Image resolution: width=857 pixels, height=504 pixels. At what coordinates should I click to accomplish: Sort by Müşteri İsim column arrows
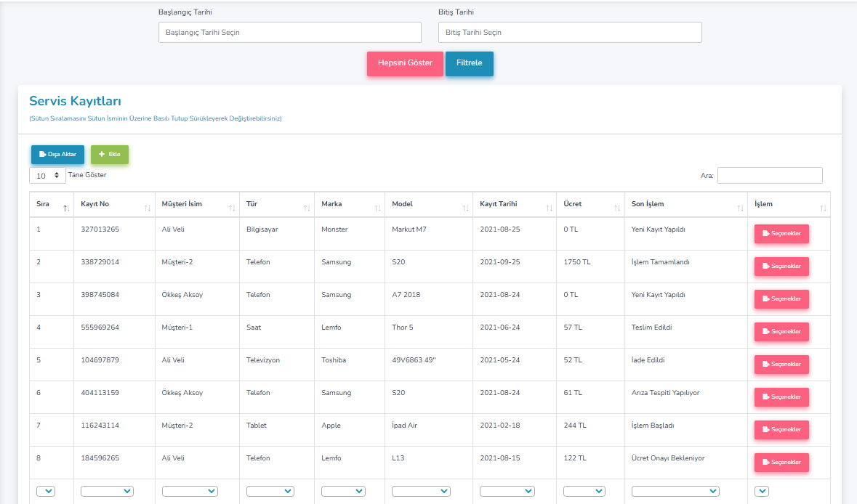pyautogui.click(x=232, y=208)
